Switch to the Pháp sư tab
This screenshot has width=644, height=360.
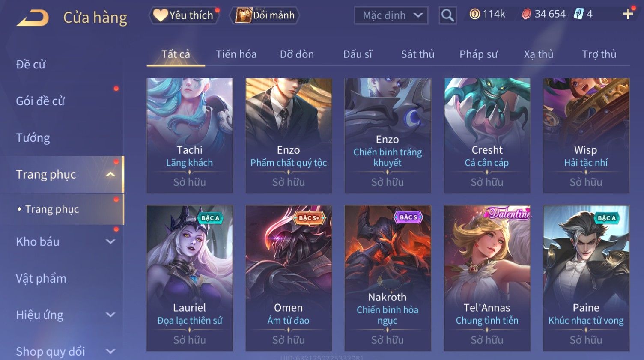click(x=478, y=54)
